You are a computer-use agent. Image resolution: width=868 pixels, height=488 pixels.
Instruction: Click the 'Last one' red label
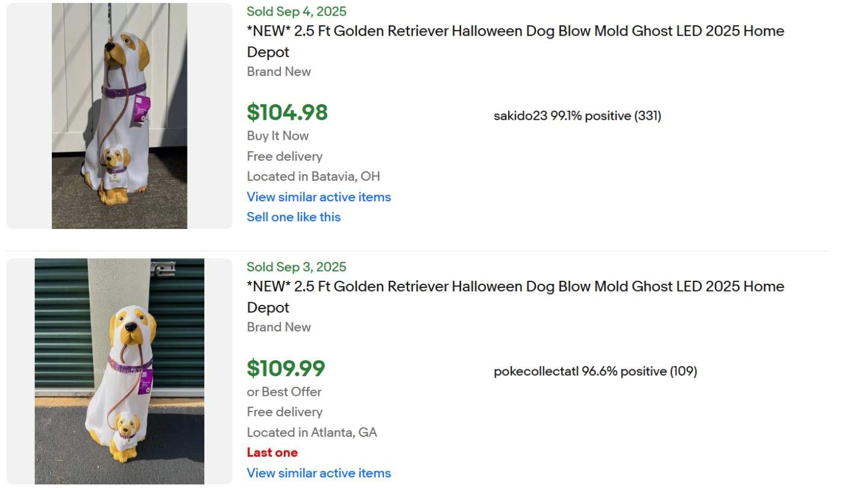(272, 452)
